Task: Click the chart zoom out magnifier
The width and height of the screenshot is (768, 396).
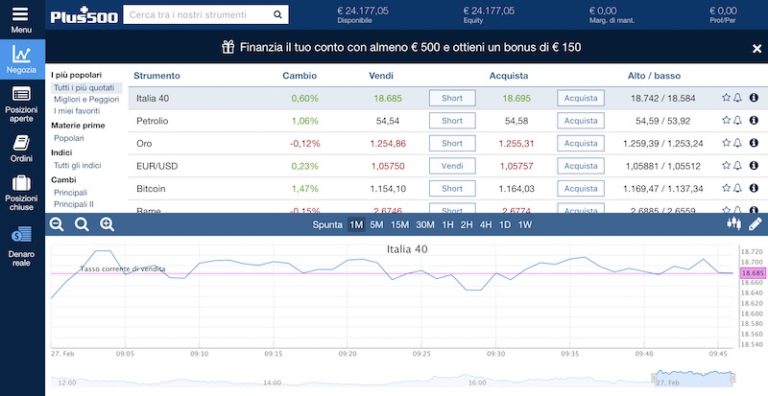Action: pyautogui.click(x=57, y=224)
